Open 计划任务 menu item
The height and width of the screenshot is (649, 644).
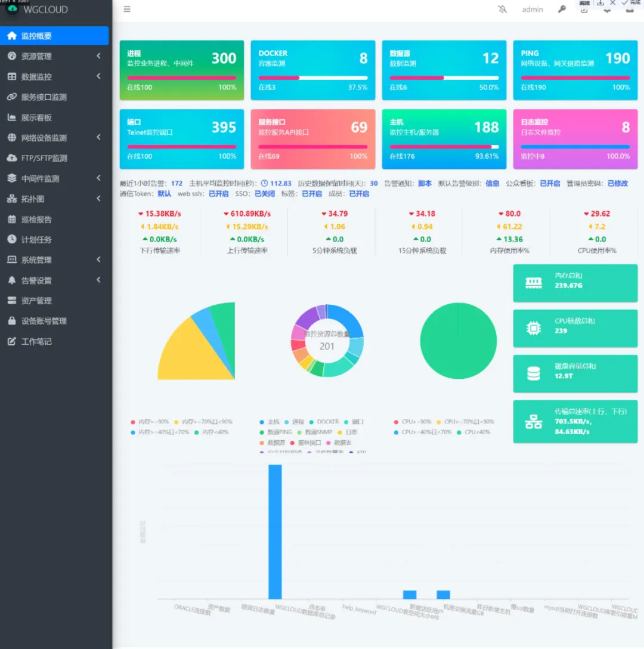point(54,240)
